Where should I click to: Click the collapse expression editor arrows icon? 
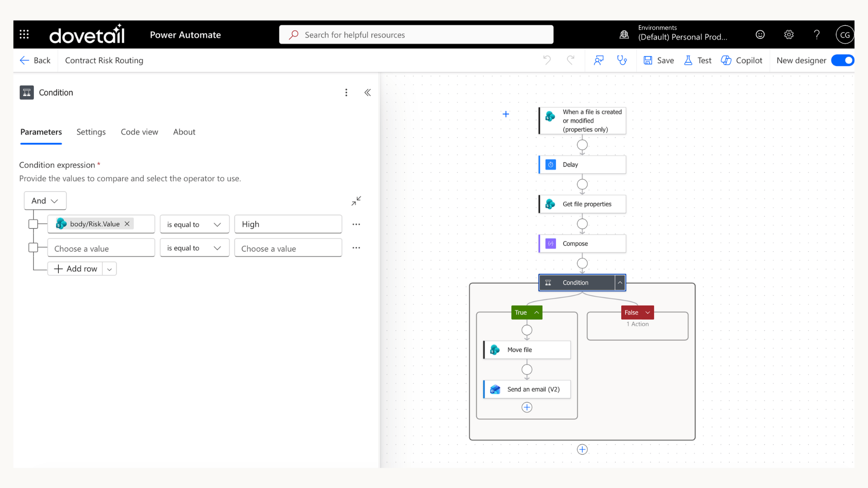pyautogui.click(x=356, y=201)
